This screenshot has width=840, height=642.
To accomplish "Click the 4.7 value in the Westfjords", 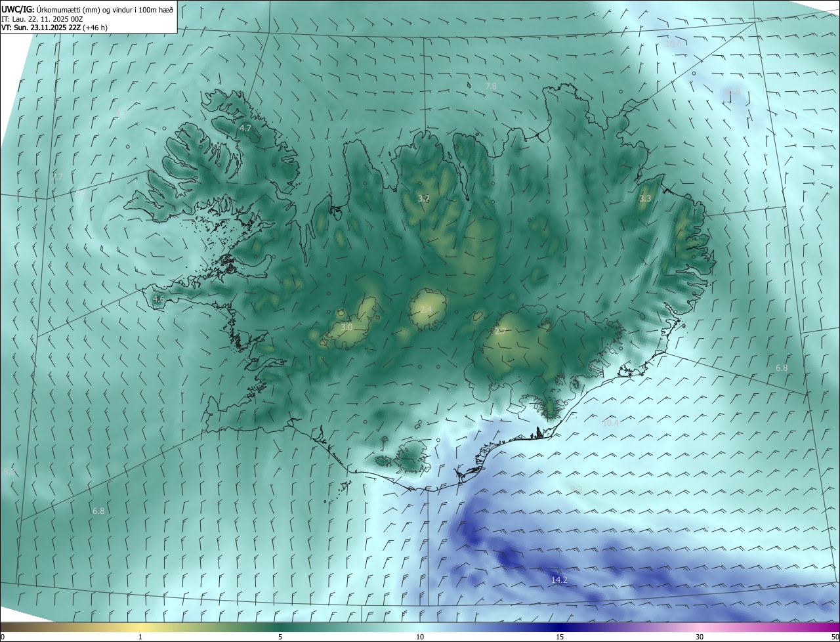I will click(x=245, y=129).
